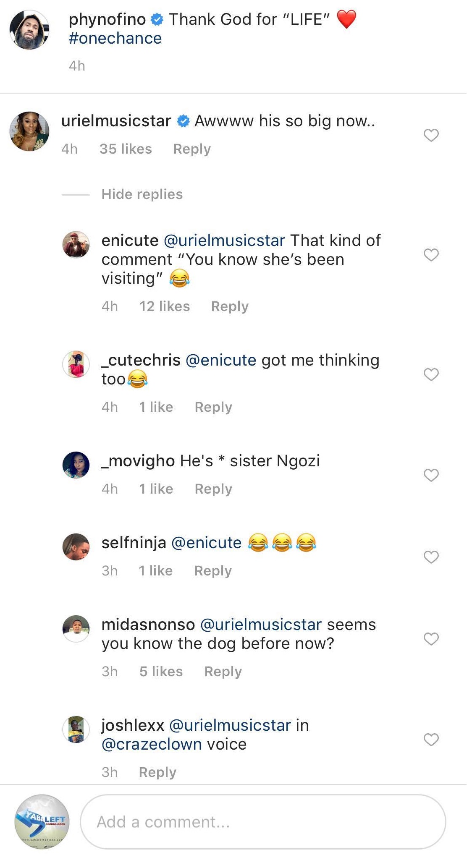Screen dimensions: 472x868
Task: Tap the heart on enicute's reply
Action: (431, 255)
